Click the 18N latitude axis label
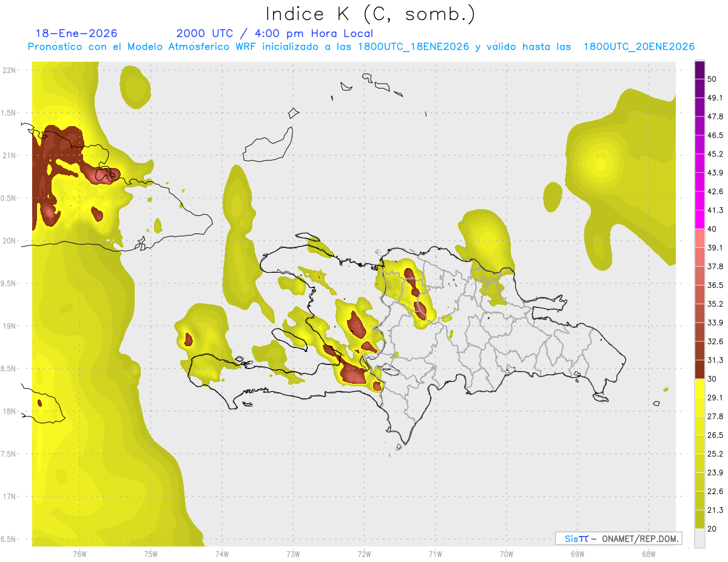728x562 pixels. (9, 411)
